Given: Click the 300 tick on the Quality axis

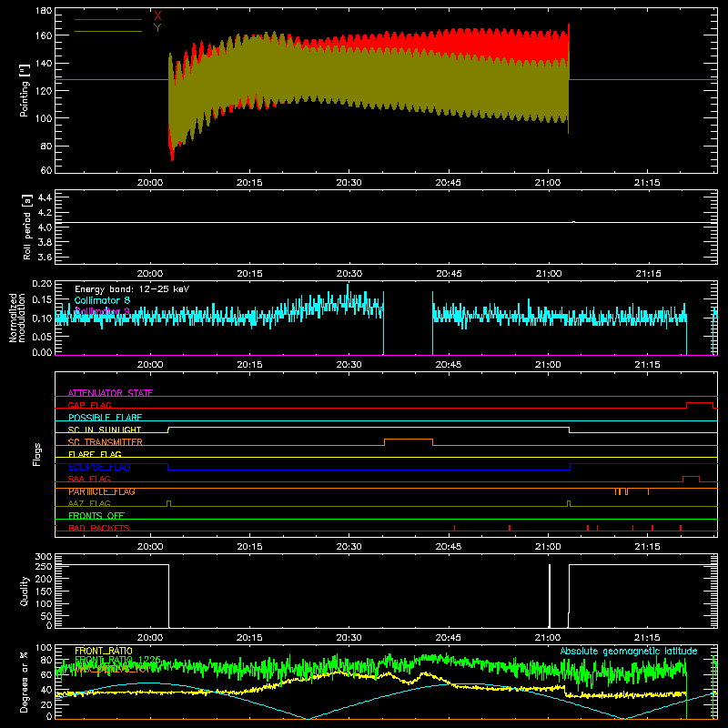Looking at the screenshot, I should pyautogui.click(x=44, y=557).
